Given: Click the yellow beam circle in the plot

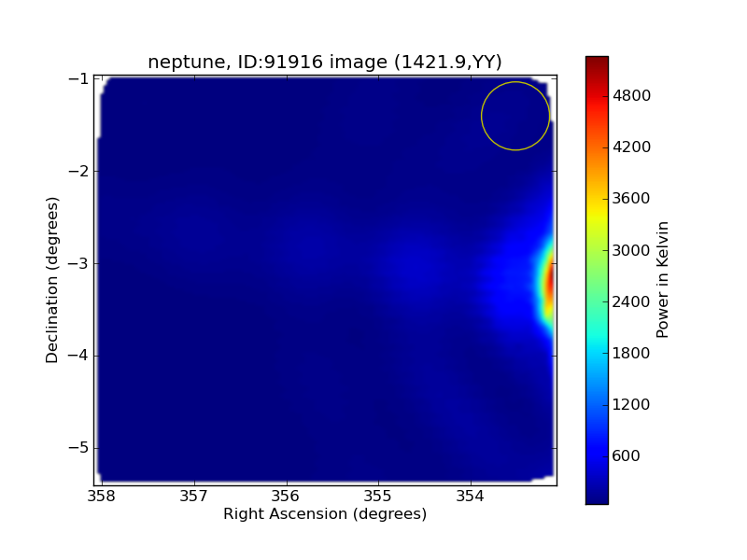Looking at the screenshot, I should [515, 116].
